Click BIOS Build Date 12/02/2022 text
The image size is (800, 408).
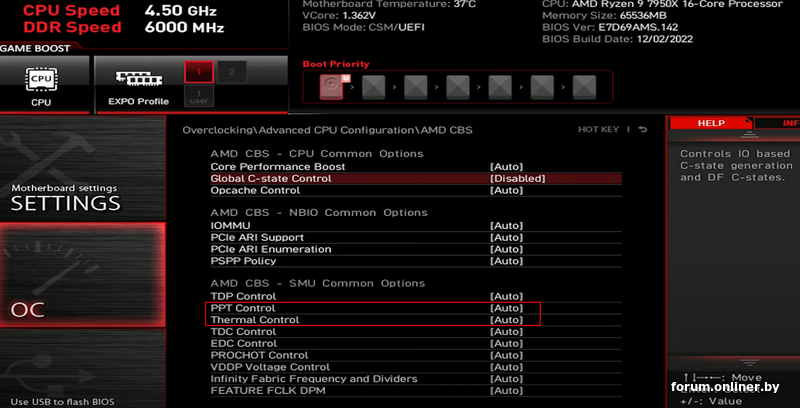(x=617, y=39)
